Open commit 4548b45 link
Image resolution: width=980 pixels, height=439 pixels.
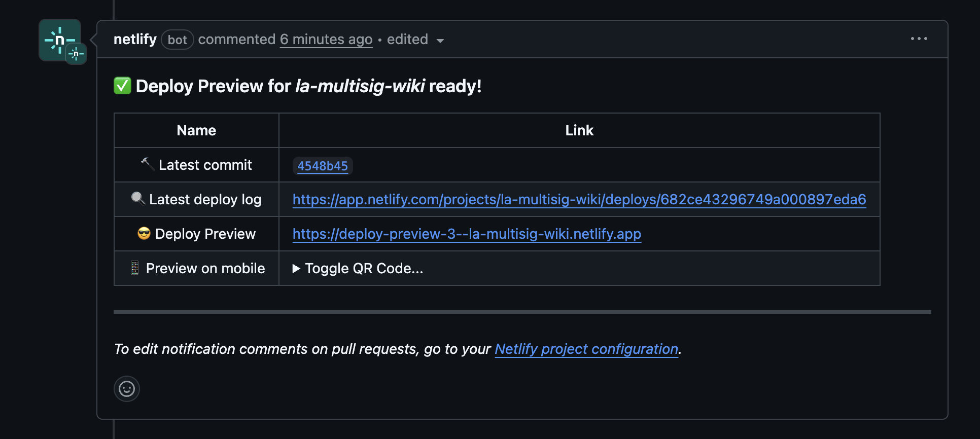tap(323, 166)
